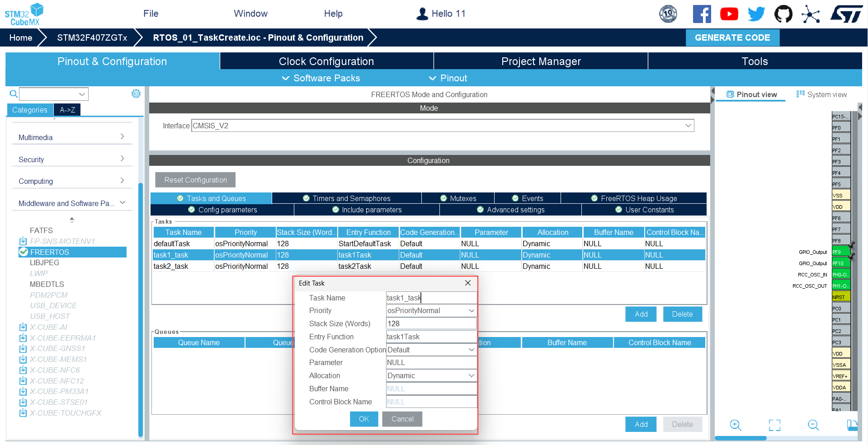
Task: Open the Help menu
Action: pos(333,14)
